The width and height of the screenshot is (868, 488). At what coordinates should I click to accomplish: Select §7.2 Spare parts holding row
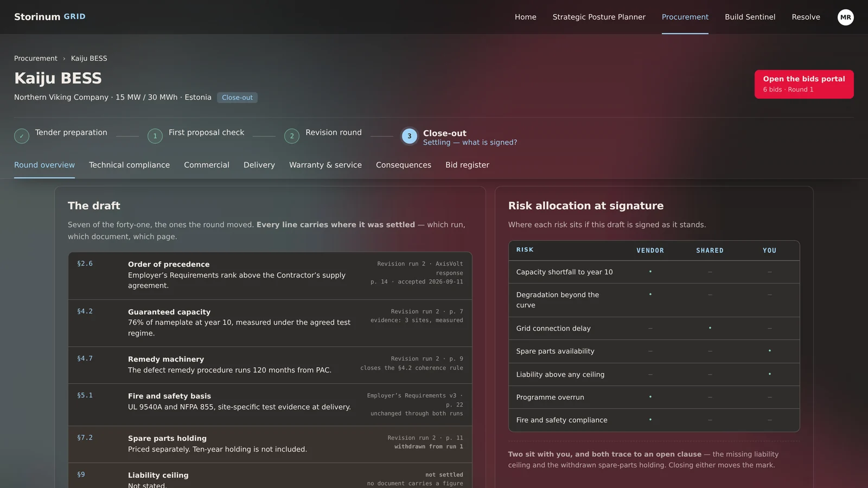pos(270,445)
